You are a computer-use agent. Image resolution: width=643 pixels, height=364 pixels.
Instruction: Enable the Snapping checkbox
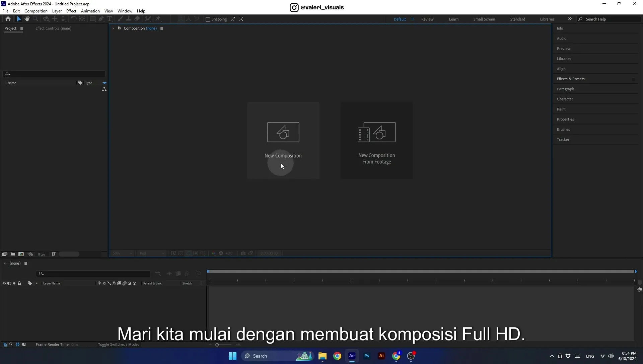pyautogui.click(x=208, y=19)
